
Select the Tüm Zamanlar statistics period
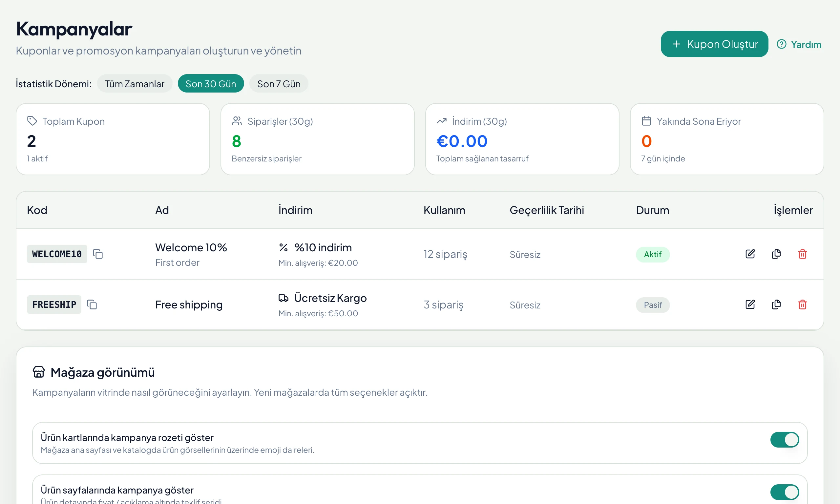135,84
